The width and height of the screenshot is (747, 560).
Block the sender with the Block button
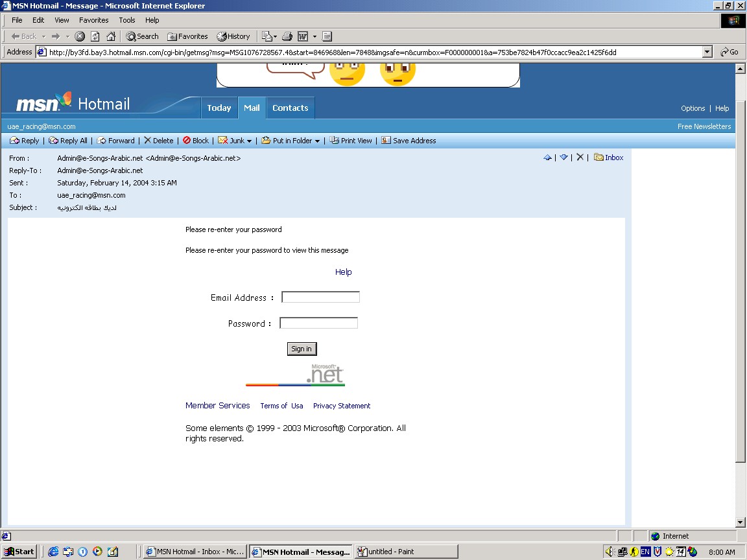pos(196,141)
